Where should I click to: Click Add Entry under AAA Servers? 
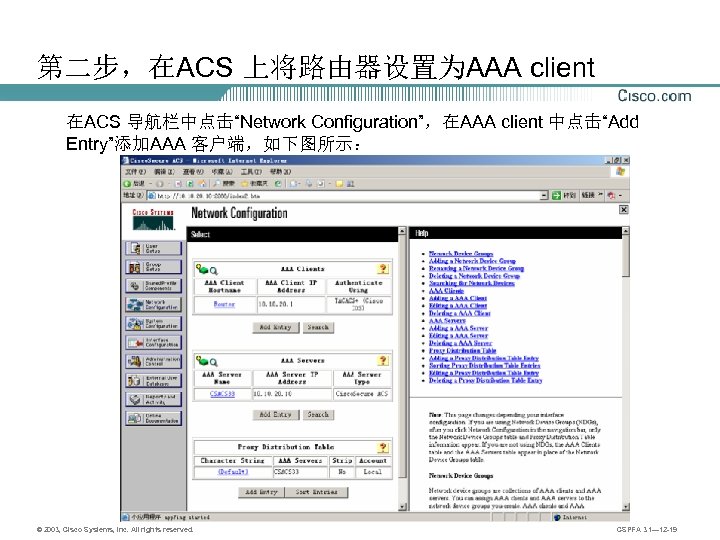(276, 415)
